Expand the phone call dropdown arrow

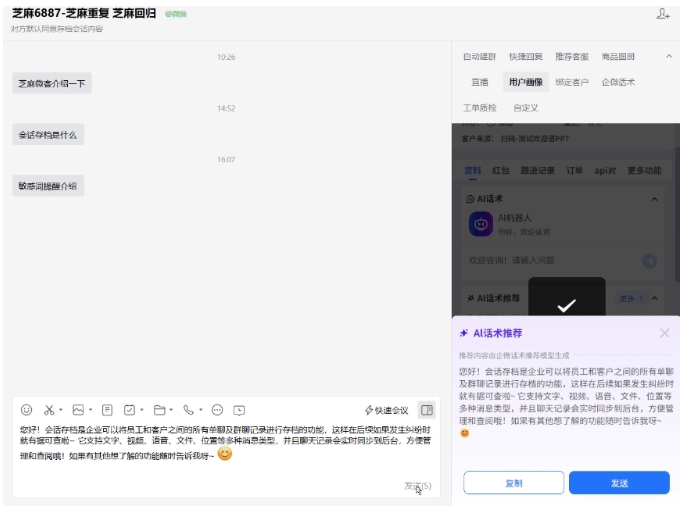(x=199, y=410)
